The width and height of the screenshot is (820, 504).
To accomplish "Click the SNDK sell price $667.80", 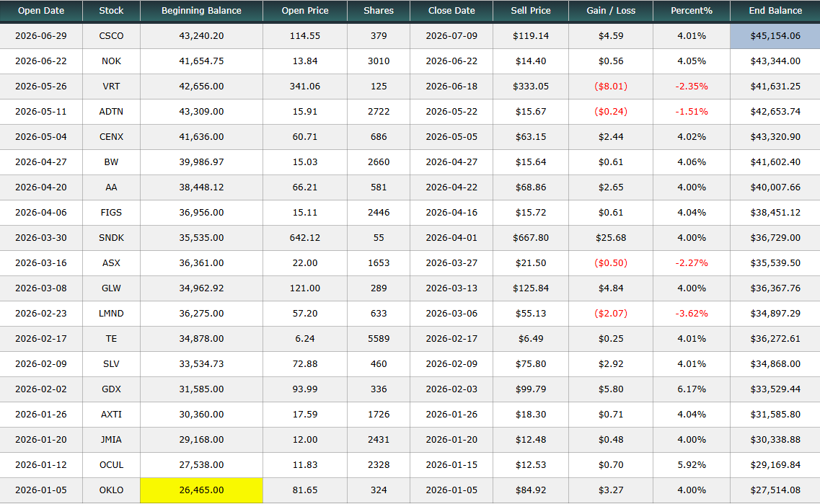I will [530, 238].
